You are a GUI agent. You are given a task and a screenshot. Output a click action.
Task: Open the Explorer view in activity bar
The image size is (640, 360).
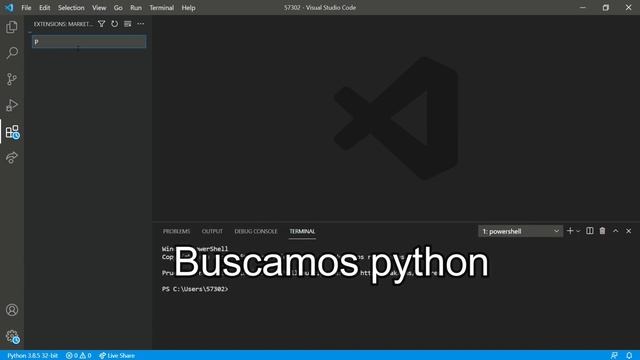pos(12,27)
